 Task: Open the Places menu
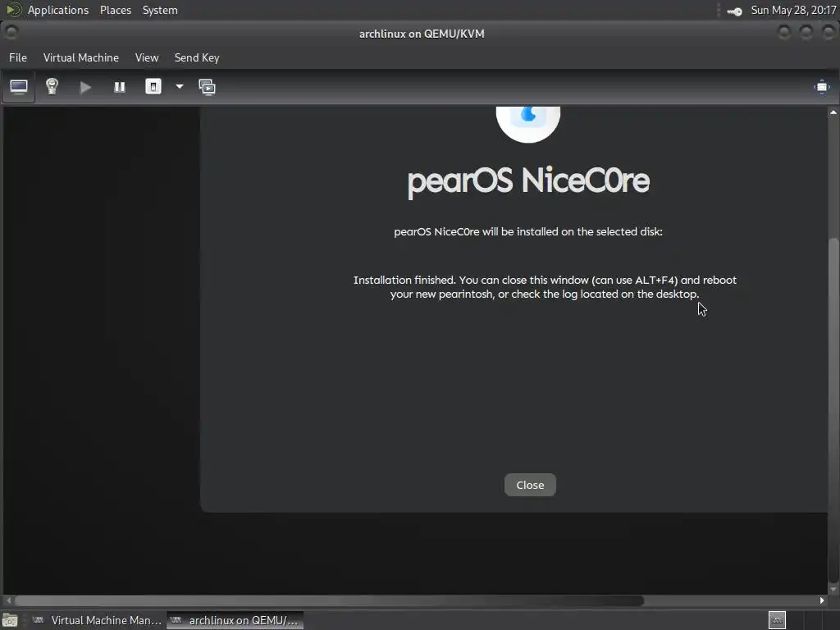[115, 10]
